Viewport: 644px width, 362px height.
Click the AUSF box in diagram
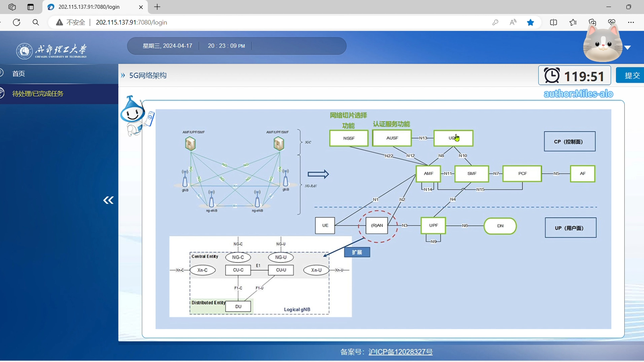tap(392, 138)
